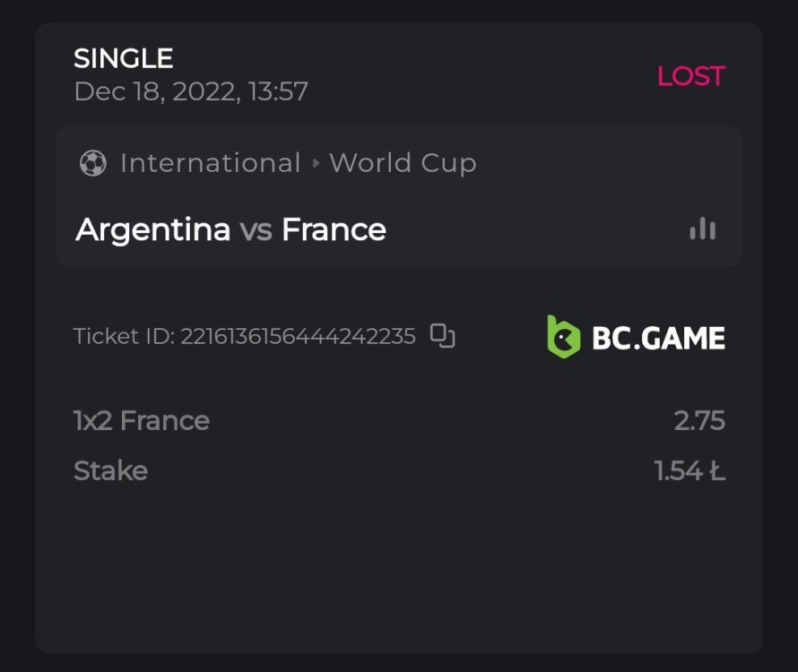The width and height of the screenshot is (798, 672).
Task: Click the 1x2 France selection label
Action: click(x=142, y=421)
